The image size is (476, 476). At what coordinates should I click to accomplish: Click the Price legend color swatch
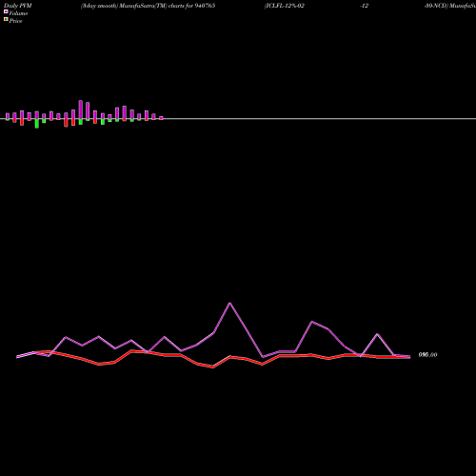pyautogui.click(x=6, y=19)
